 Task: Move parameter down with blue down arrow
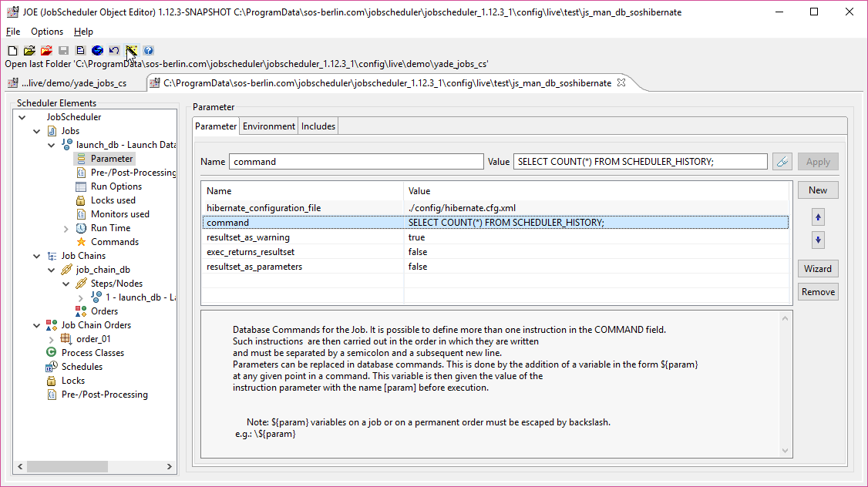818,240
